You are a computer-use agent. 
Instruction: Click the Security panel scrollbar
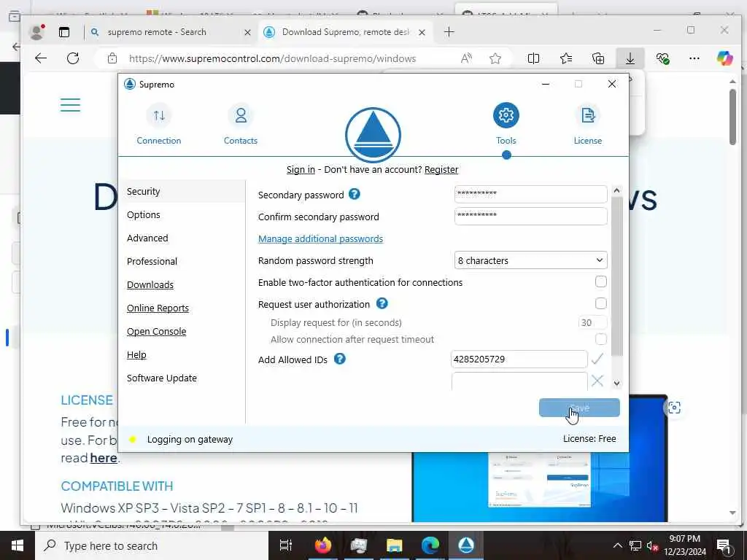616,276
